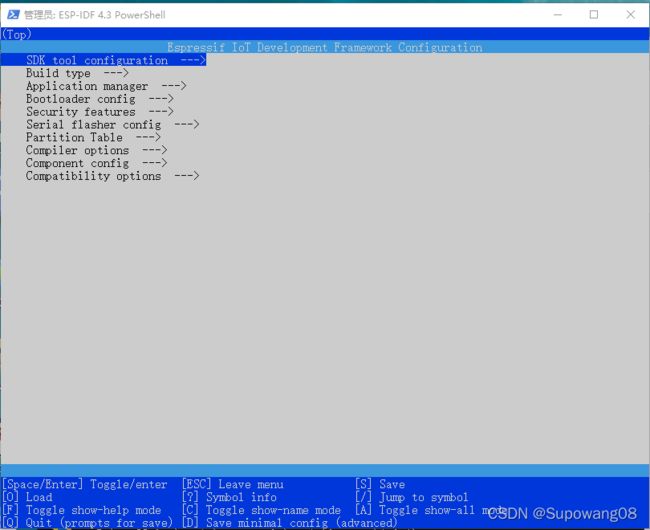This screenshot has width=650, height=530.
Task: Open Bootloader config submenu
Action: (99, 99)
